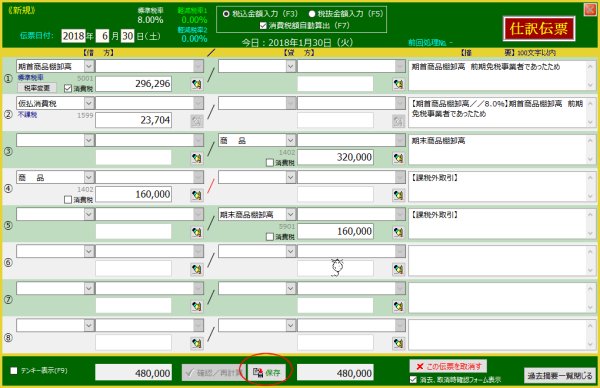Click the 税率変更 button in row 1

point(37,88)
